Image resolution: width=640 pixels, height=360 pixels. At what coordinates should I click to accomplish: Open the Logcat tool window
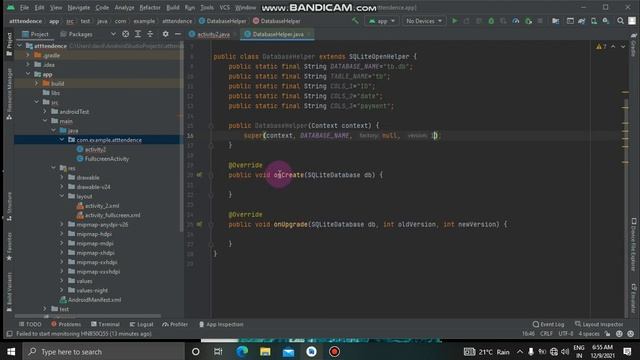tap(141, 324)
